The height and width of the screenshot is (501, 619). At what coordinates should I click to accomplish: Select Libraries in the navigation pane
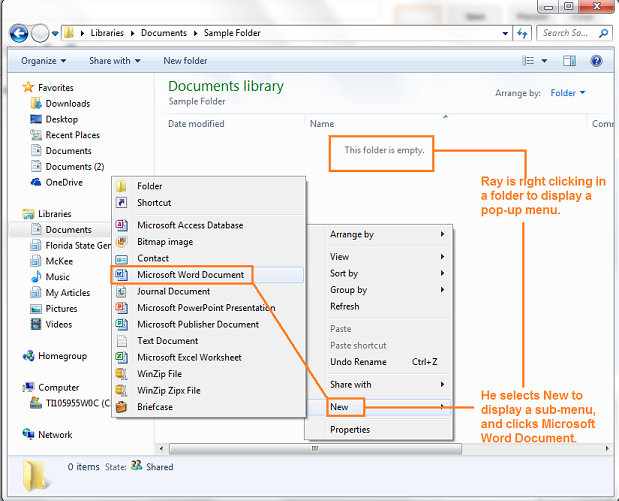click(x=54, y=214)
